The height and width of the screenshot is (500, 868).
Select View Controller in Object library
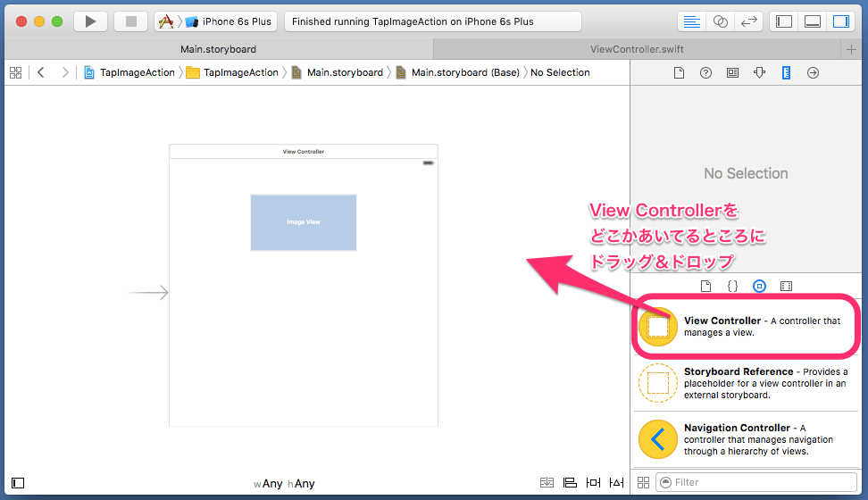(x=747, y=327)
